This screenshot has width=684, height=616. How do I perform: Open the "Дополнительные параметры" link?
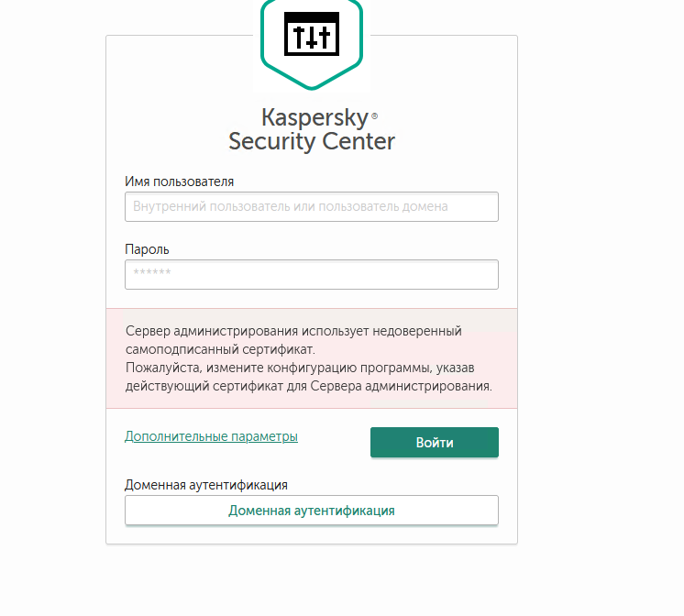pyautogui.click(x=211, y=437)
